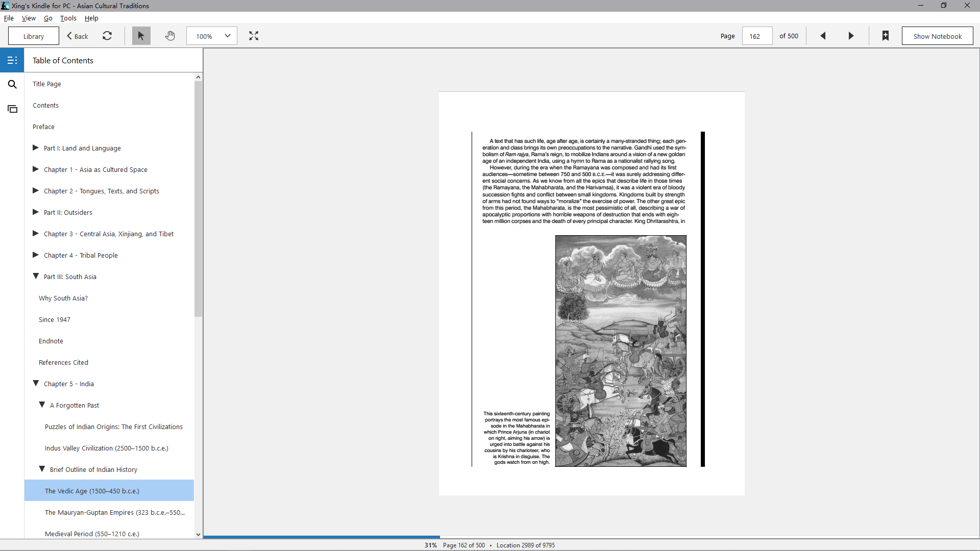Open the File menu

[9, 18]
